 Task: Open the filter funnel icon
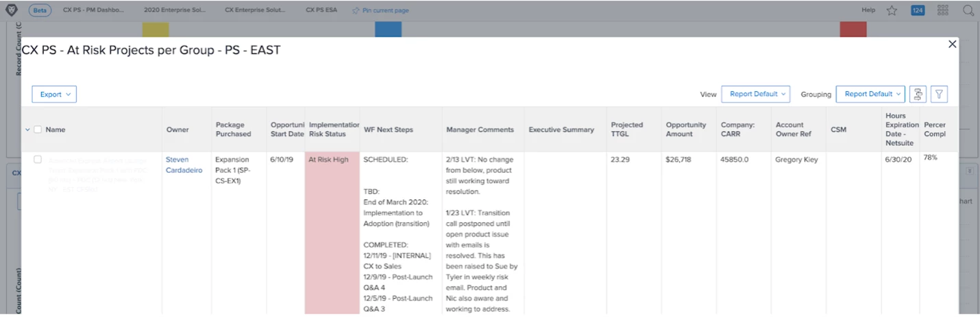tap(939, 95)
